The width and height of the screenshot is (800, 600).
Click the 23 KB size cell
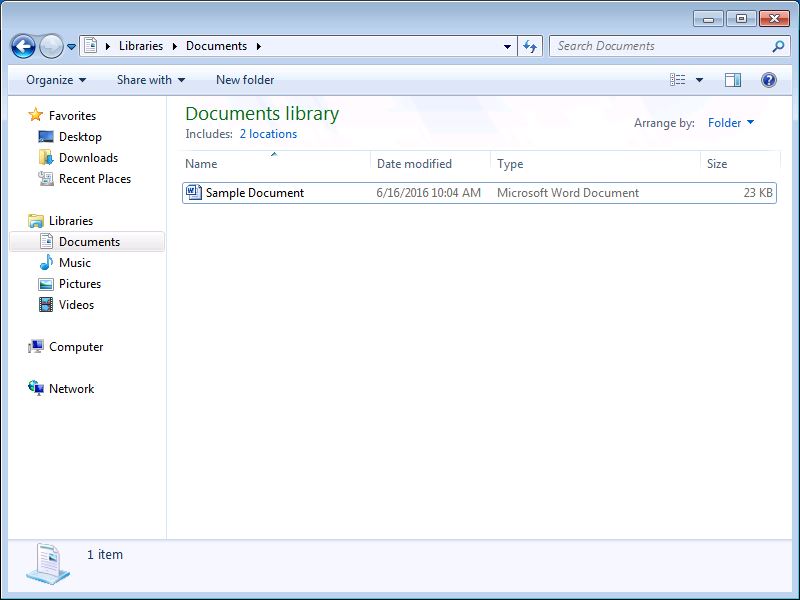point(758,193)
